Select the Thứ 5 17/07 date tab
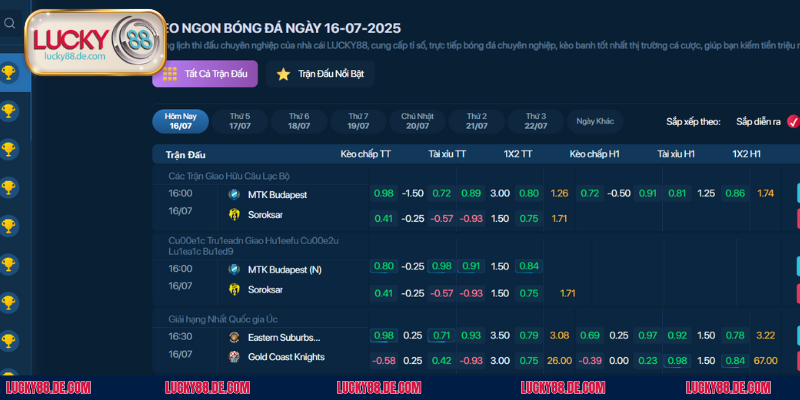The width and height of the screenshot is (800, 400). pos(240,121)
